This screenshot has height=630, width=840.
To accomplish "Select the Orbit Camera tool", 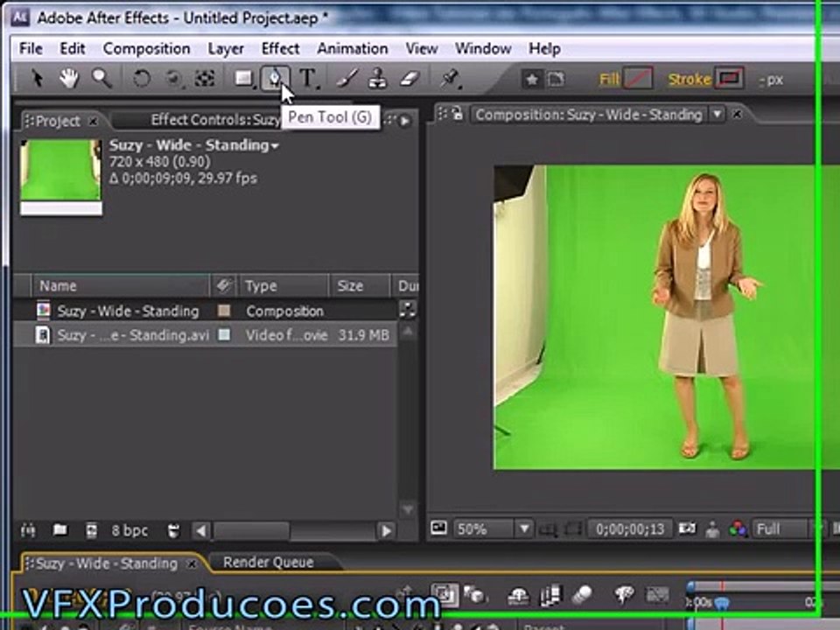I will pyautogui.click(x=173, y=79).
